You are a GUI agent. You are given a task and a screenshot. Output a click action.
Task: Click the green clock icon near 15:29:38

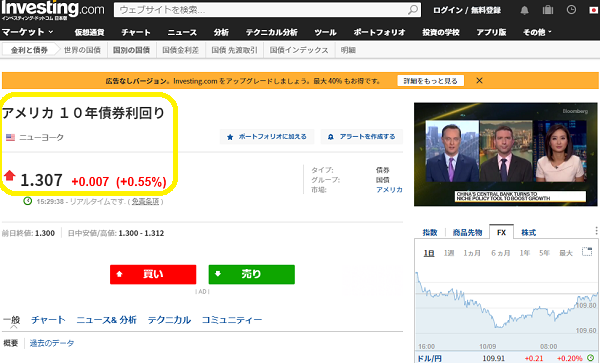pos(28,201)
